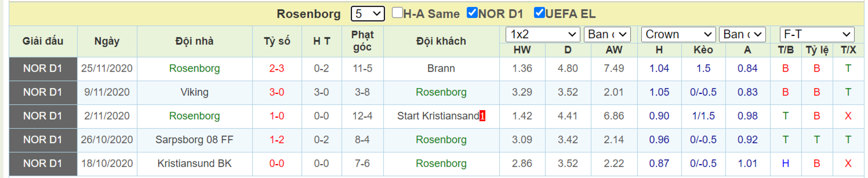The width and height of the screenshot is (868, 178).
Task: Expand the F-T period dropdown
Action: 817,35
